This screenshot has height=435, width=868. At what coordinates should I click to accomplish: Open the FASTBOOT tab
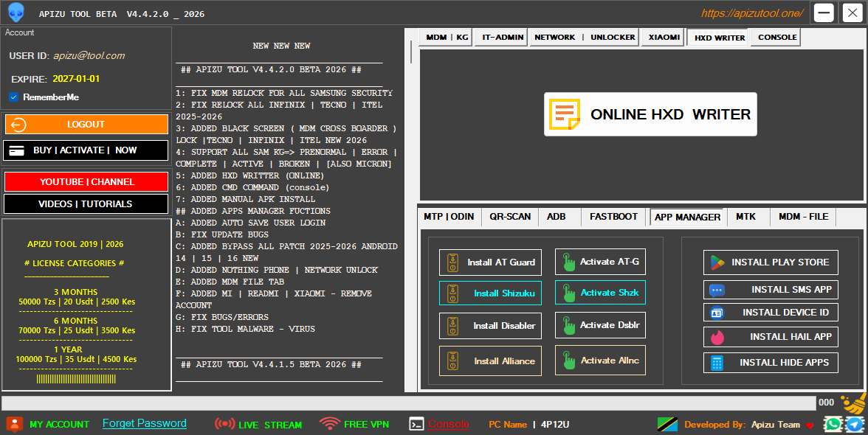click(x=613, y=217)
